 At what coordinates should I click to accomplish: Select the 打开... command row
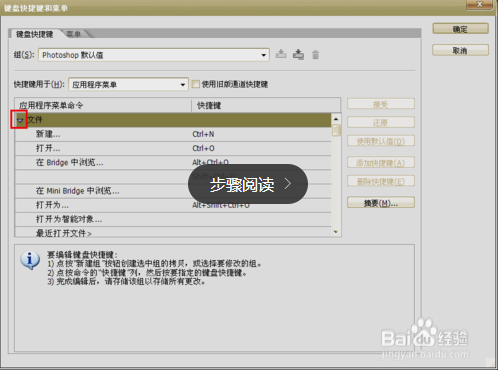coord(173,148)
